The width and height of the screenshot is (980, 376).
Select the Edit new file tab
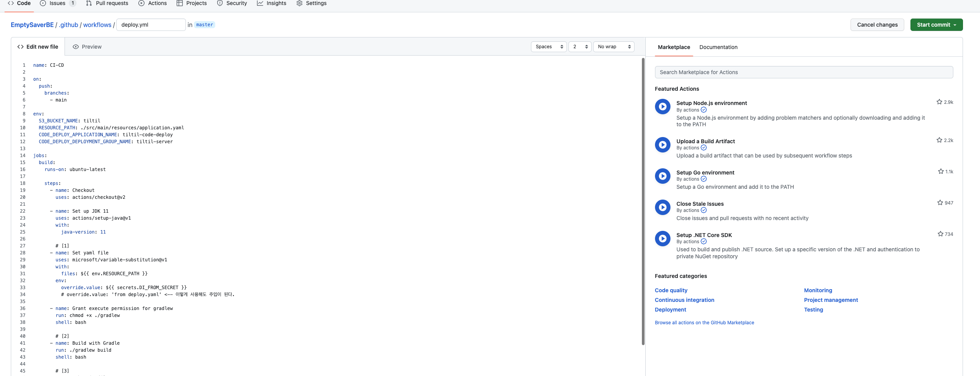(38, 47)
